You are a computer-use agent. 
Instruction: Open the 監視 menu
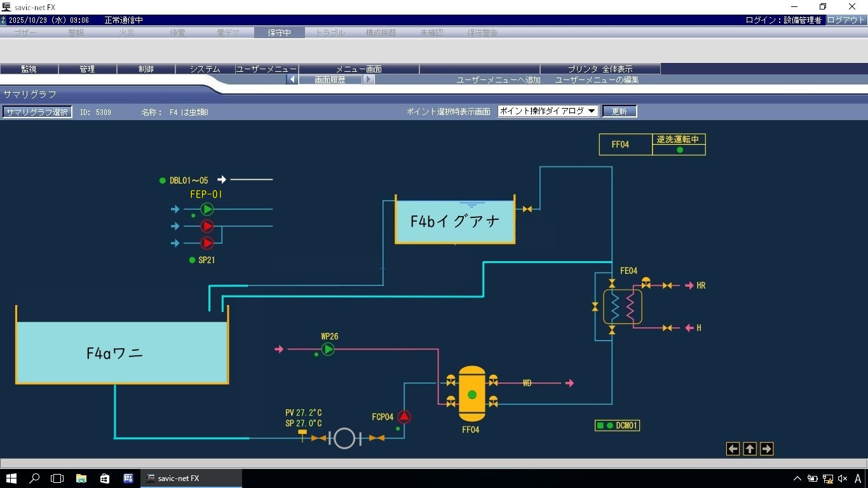[29, 69]
